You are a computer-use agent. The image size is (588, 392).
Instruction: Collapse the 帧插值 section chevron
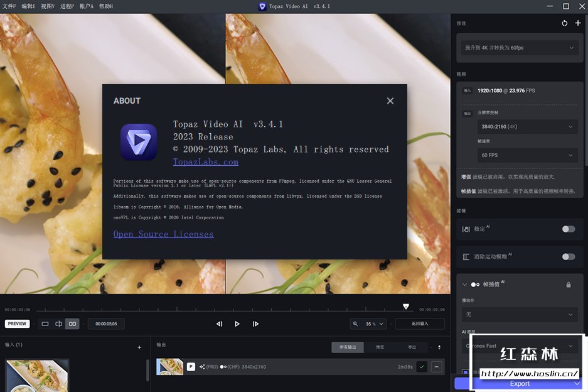(x=464, y=285)
